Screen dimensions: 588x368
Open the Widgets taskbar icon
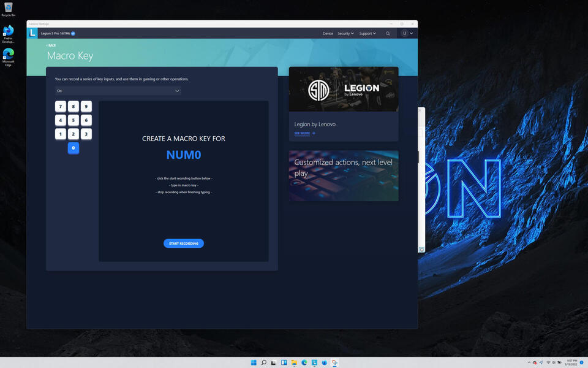[284, 362]
